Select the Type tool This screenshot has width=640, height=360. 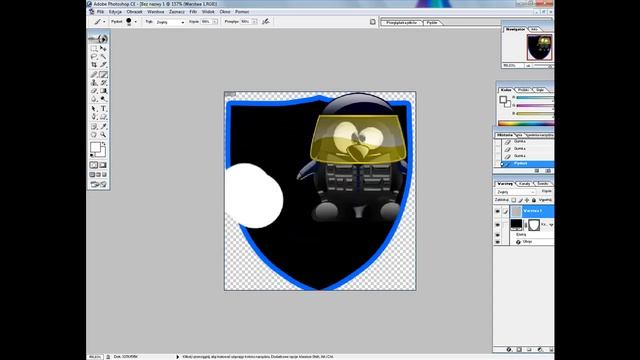103,109
